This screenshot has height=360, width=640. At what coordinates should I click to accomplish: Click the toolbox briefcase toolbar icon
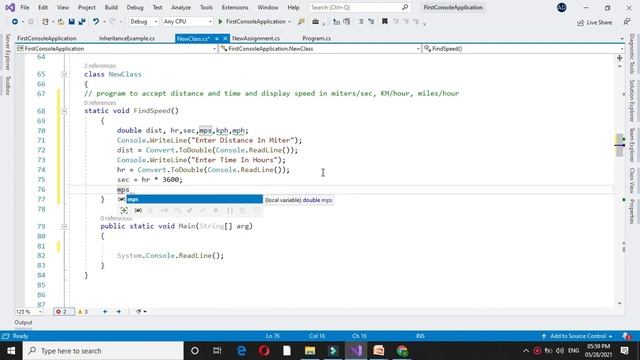(316, 22)
